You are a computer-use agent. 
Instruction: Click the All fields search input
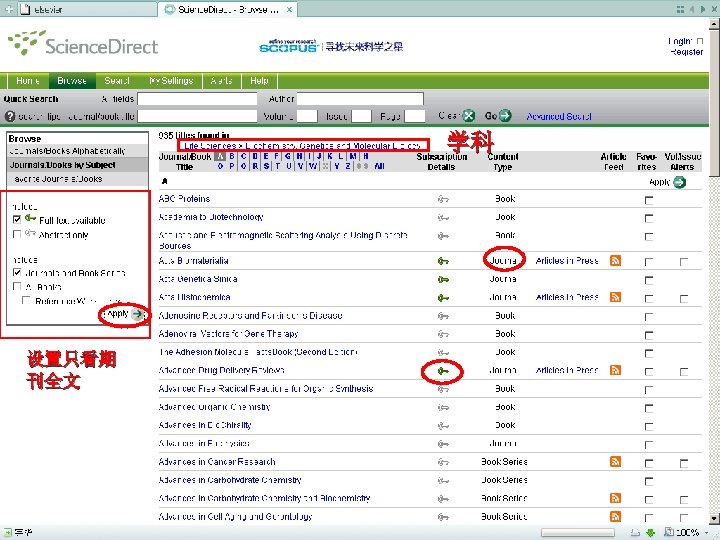tap(197, 99)
